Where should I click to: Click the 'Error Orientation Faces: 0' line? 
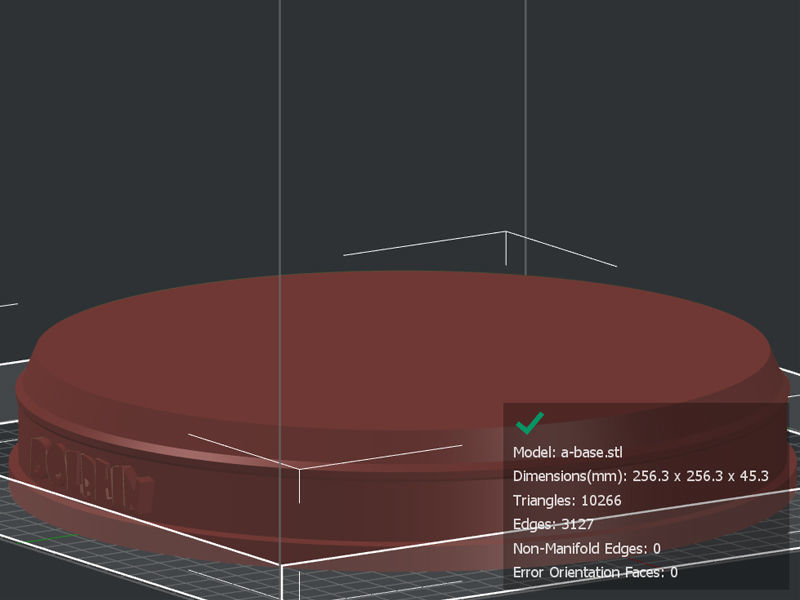[595, 572]
